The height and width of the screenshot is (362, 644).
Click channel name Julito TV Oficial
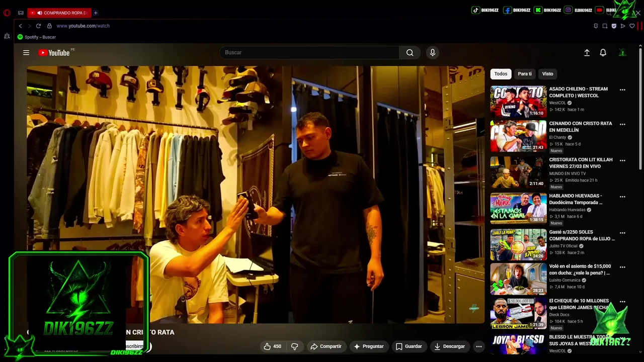pyautogui.click(x=563, y=246)
